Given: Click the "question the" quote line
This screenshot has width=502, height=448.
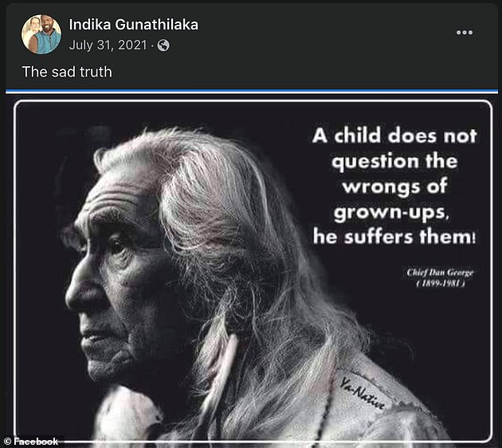Looking at the screenshot, I should point(394,162).
